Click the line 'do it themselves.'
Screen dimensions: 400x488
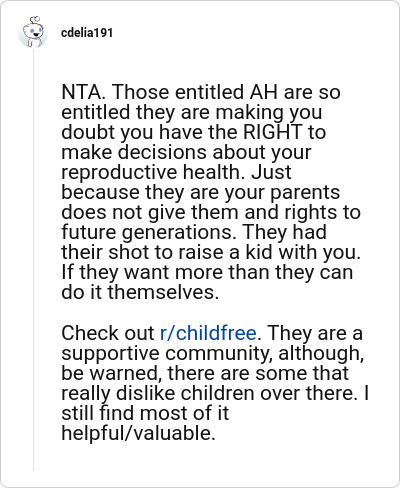pyautogui.click(x=140, y=292)
